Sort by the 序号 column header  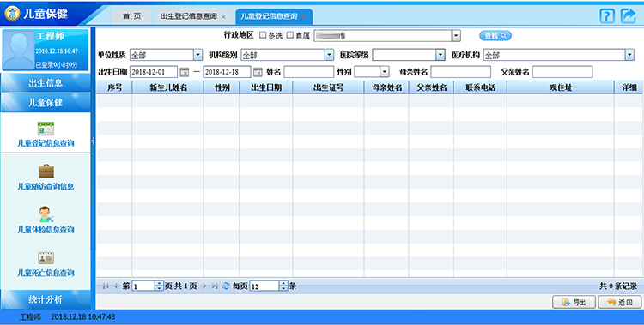click(114, 87)
